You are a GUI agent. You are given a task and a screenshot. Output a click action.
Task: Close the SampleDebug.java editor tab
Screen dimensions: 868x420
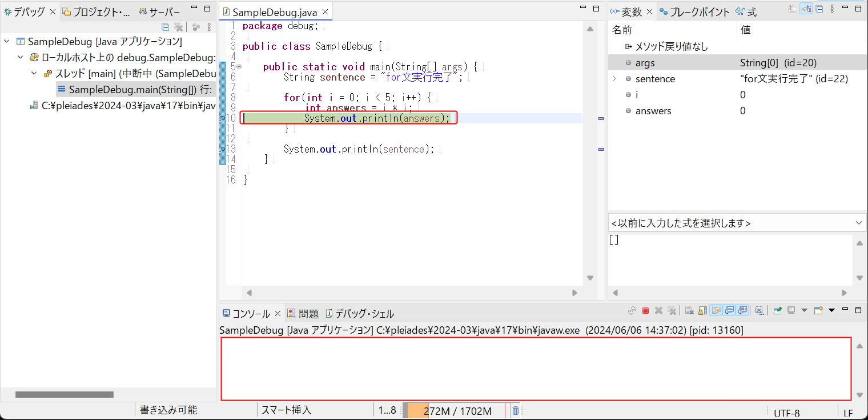pyautogui.click(x=325, y=12)
